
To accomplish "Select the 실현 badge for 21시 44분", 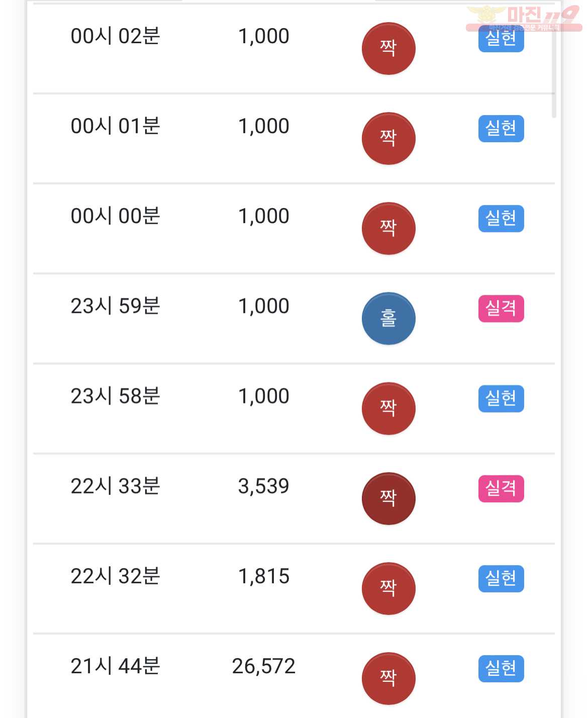I will [x=501, y=668].
